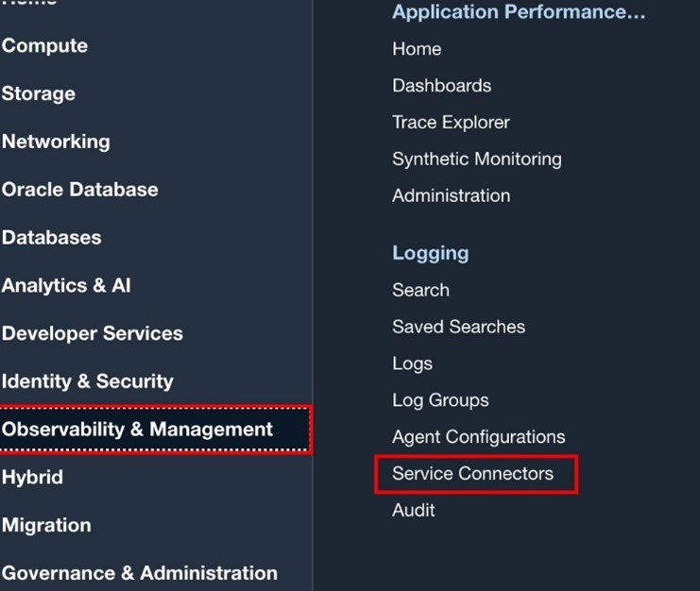This screenshot has width=700, height=591.
Task: Open the Networking category
Action: (x=56, y=142)
